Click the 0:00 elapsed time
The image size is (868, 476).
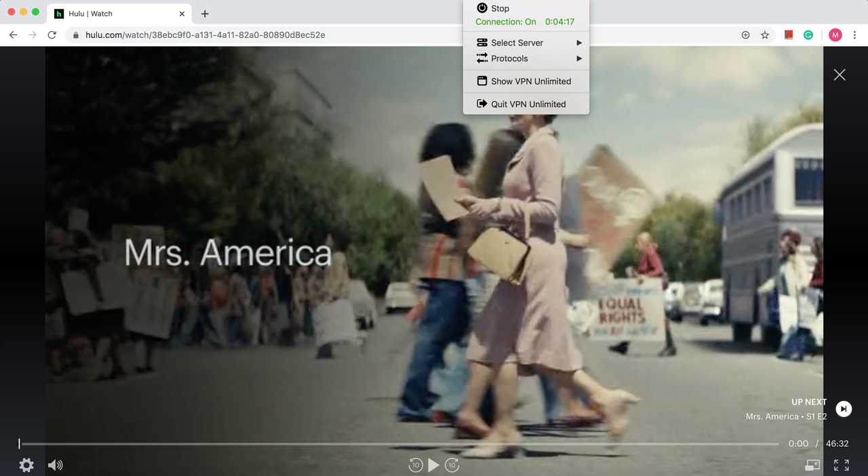coord(798,443)
